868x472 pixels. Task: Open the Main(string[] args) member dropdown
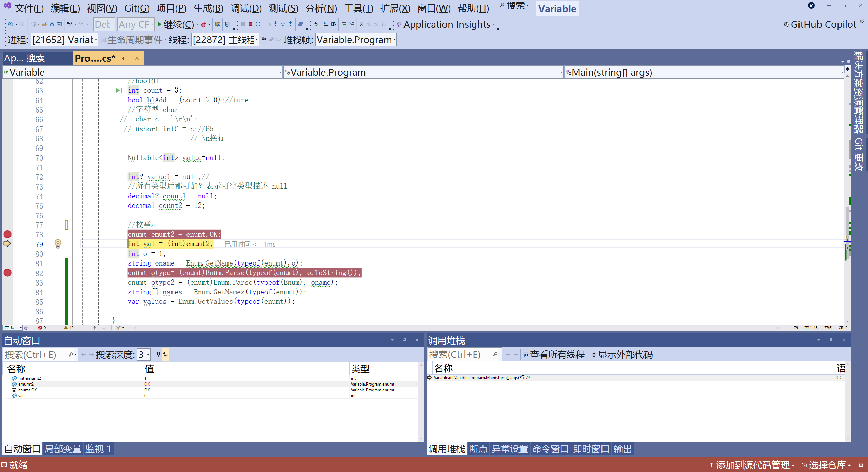pos(842,72)
